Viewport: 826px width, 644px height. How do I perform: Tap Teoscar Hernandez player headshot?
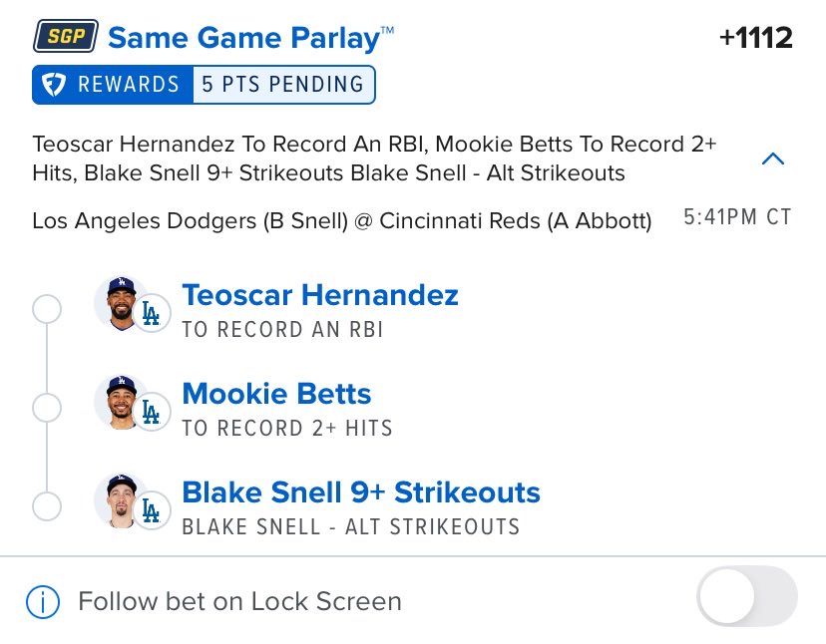click(x=121, y=303)
